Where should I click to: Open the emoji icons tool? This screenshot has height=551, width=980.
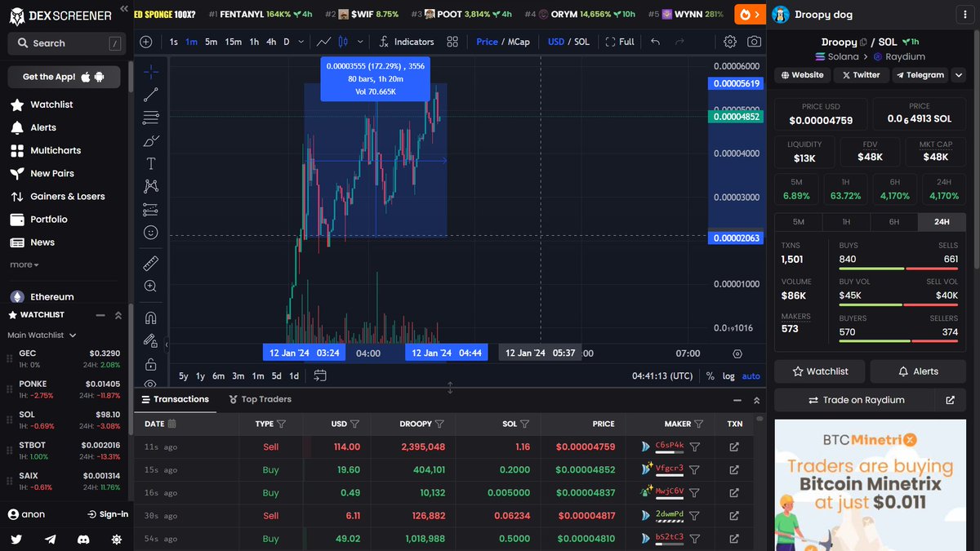[151, 233]
